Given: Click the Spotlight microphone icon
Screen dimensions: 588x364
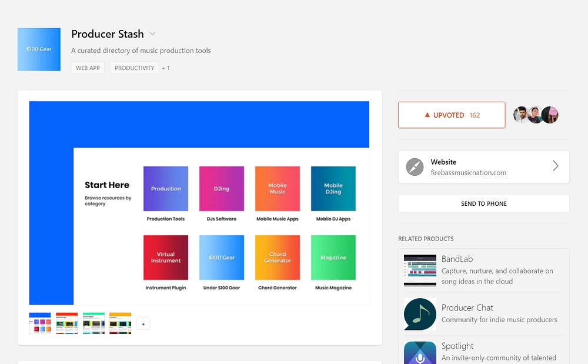Looking at the screenshot, I should (420, 353).
